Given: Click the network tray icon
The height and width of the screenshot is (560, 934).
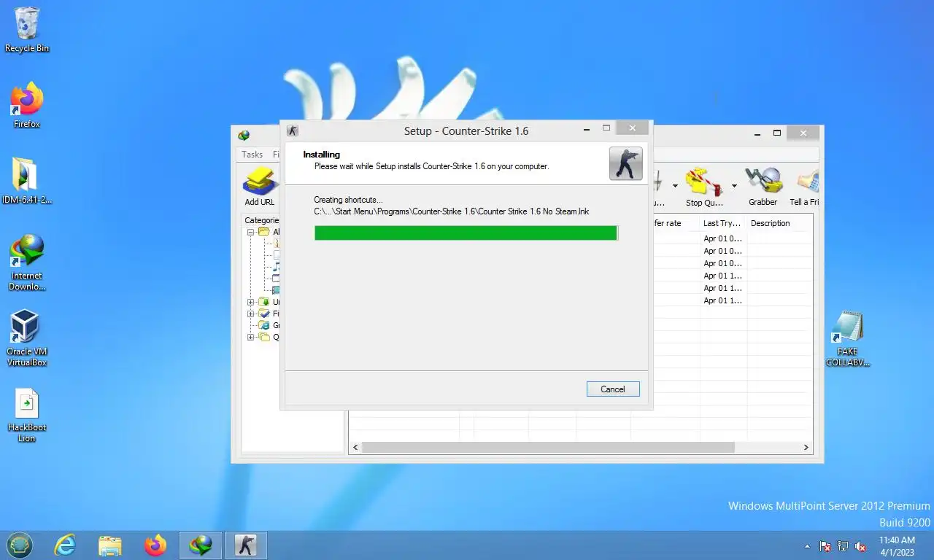Looking at the screenshot, I should 843,545.
